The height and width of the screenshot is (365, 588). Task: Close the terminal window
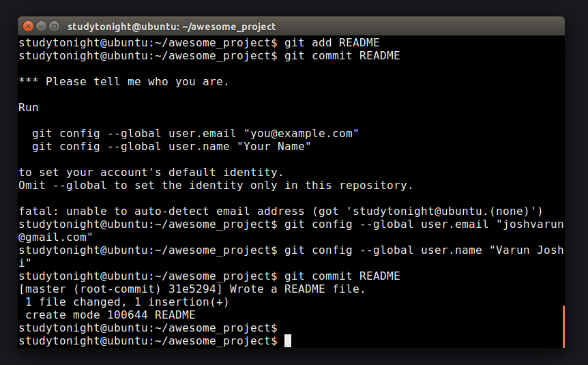point(28,26)
